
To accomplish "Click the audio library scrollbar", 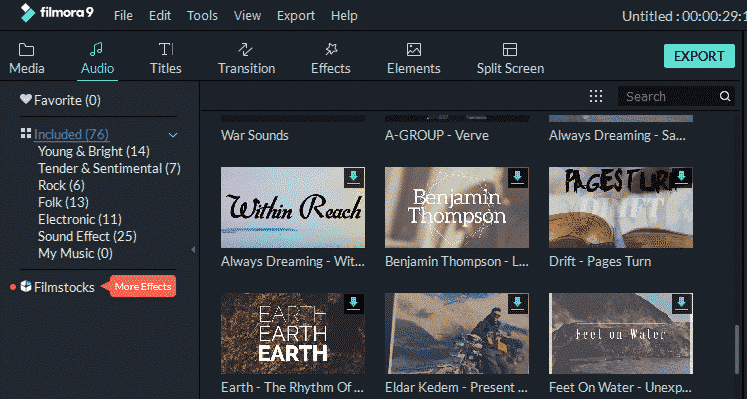I will point(737,349).
